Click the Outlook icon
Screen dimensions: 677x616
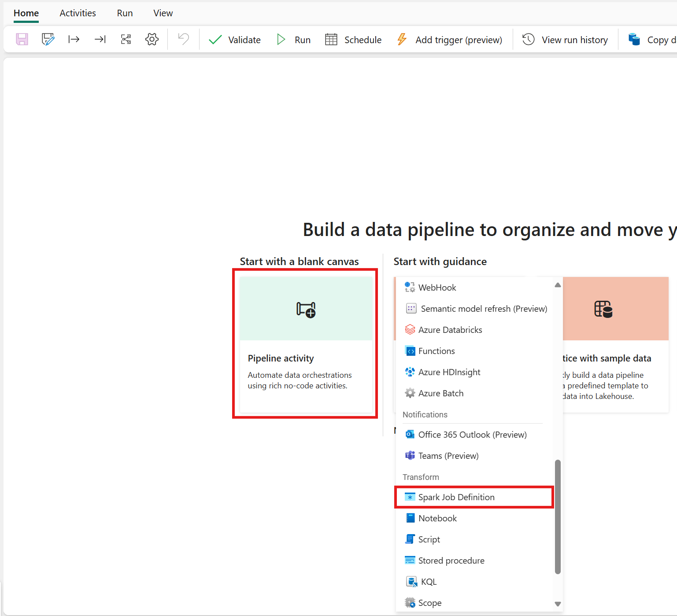point(410,435)
